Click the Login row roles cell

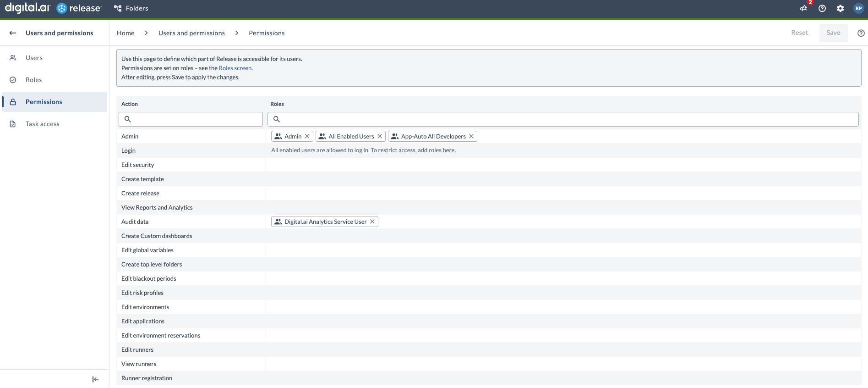563,150
